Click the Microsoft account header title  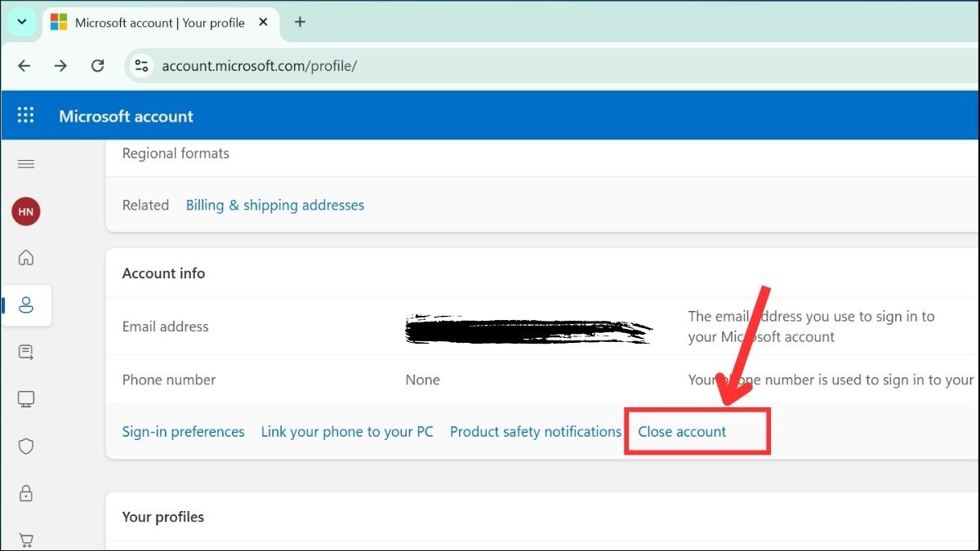126,116
